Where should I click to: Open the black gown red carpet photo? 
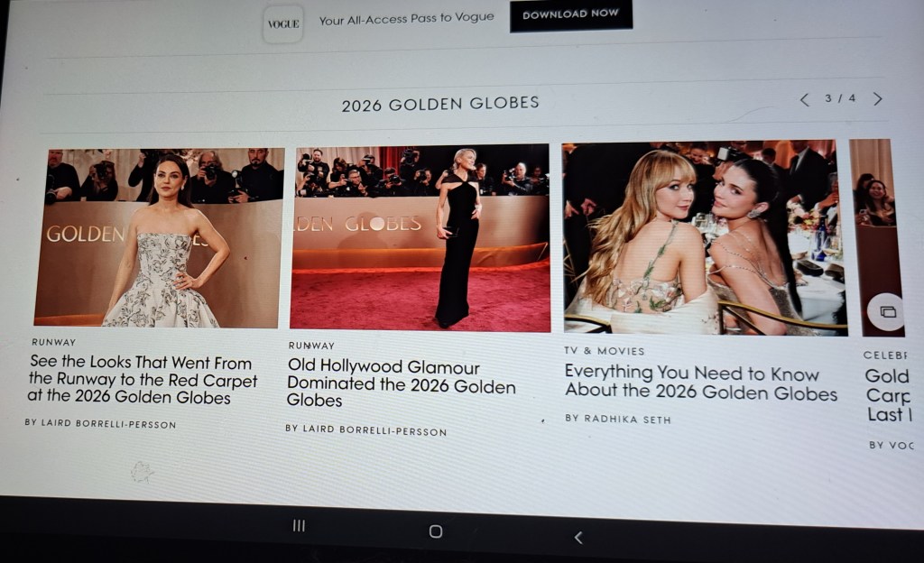(421, 237)
